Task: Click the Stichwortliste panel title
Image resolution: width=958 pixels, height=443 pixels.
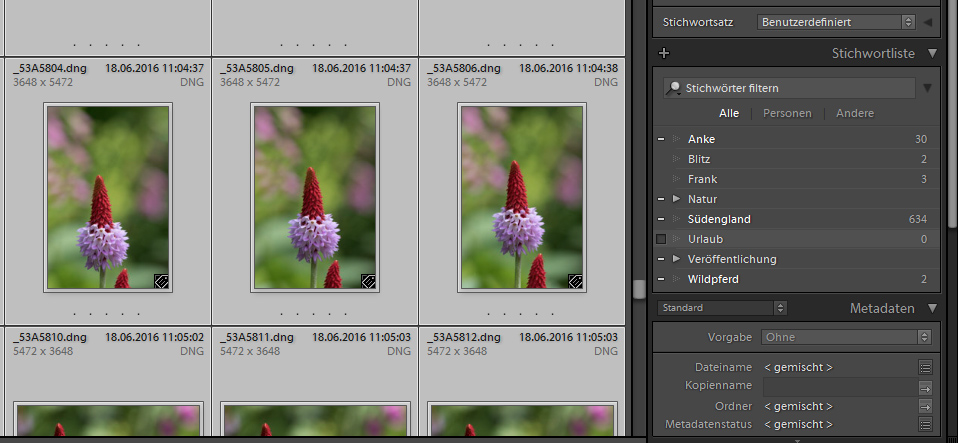Action: tap(873, 53)
